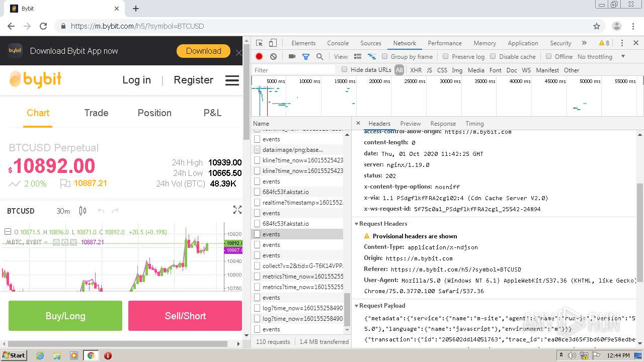Open the 30m timeframe selector
The width and height of the screenshot is (644, 362).
click(63, 211)
